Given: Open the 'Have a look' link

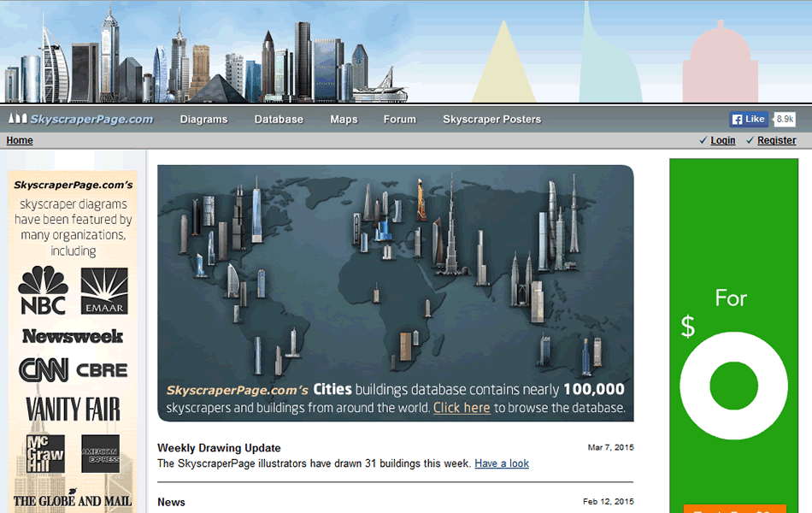Looking at the screenshot, I should pos(502,463).
